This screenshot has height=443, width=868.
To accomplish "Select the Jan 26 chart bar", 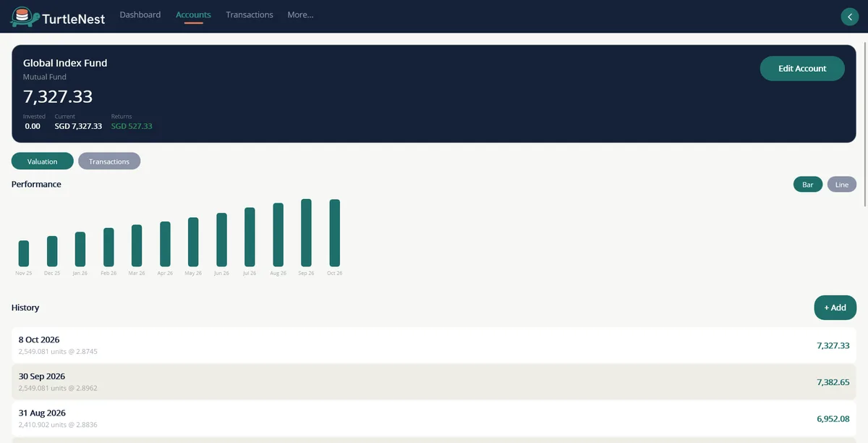I will tap(80, 249).
